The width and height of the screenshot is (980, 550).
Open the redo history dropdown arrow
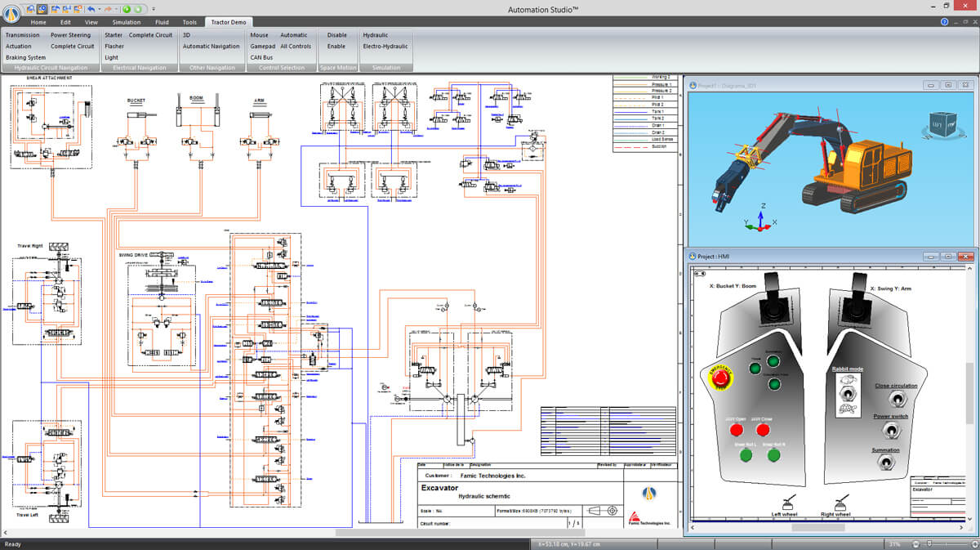tap(116, 8)
